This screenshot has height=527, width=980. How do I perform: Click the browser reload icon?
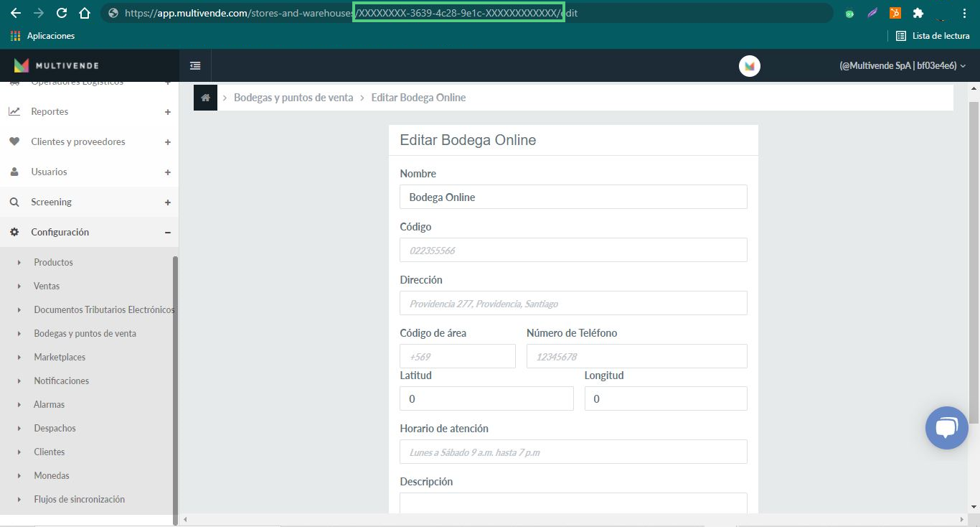[62, 13]
